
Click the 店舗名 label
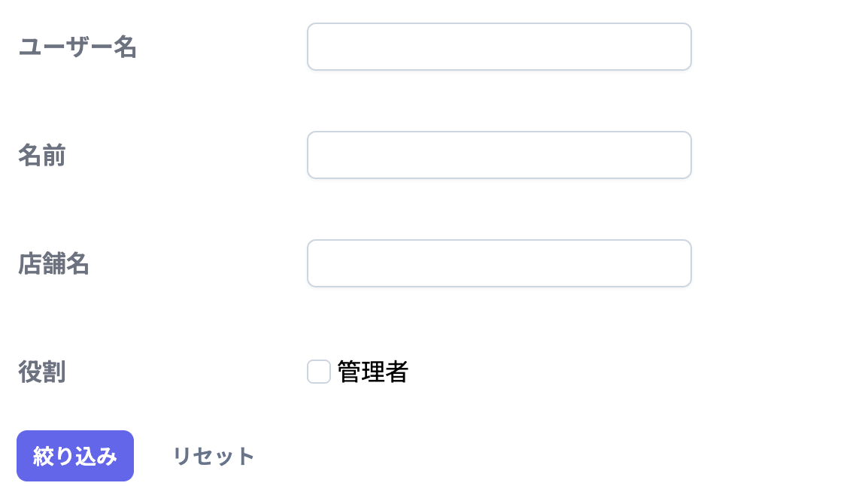pyautogui.click(x=53, y=264)
